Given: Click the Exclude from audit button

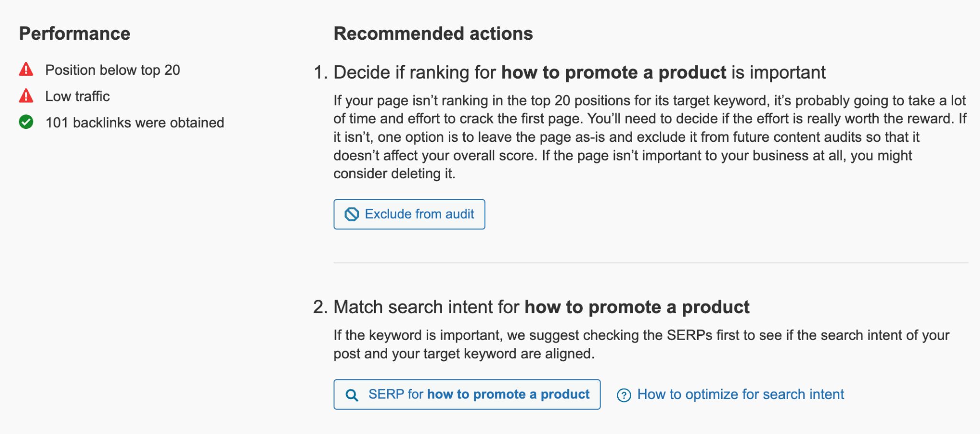Looking at the screenshot, I should coord(409,214).
